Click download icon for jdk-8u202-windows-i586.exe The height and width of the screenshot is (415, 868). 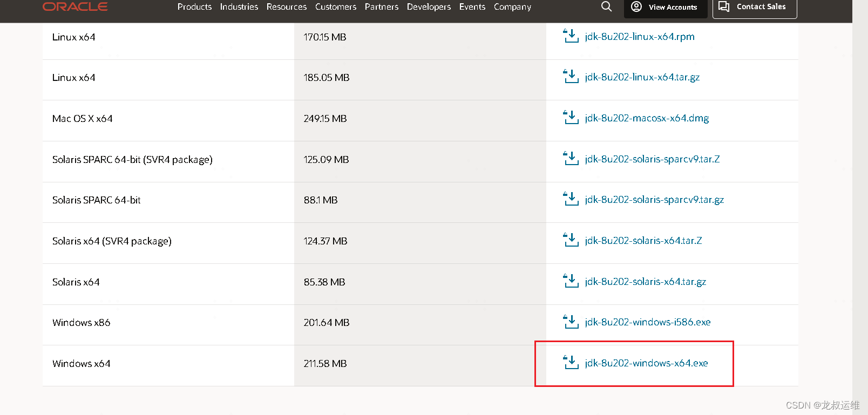click(x=571, y=322)
